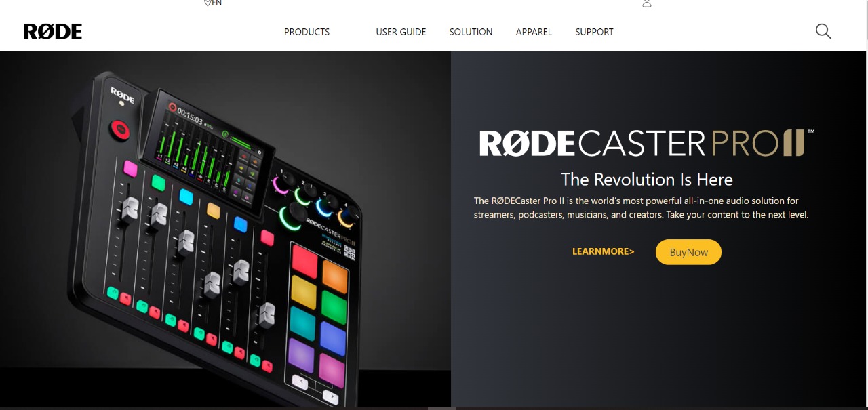The width and height of the screenshot is (868, 410).
Task: Click the "The Revolution Is Here" headline
Action: [x=647, y=180]
